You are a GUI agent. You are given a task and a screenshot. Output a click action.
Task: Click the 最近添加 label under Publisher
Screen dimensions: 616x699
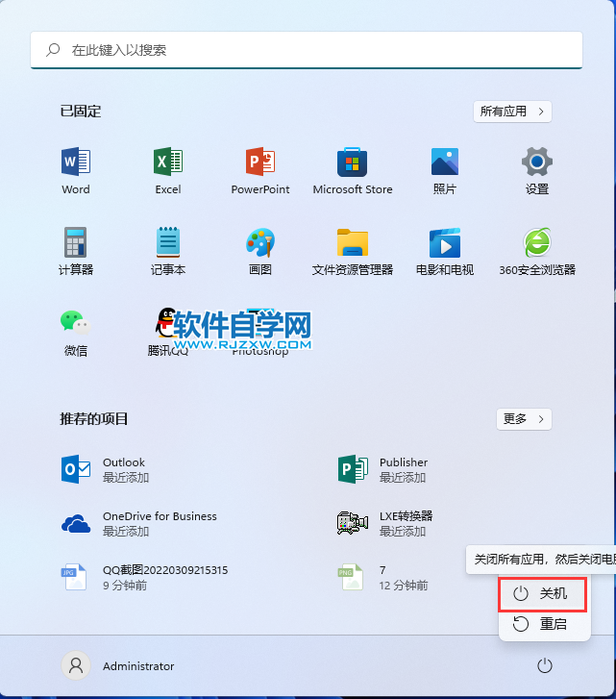point(403,478)
